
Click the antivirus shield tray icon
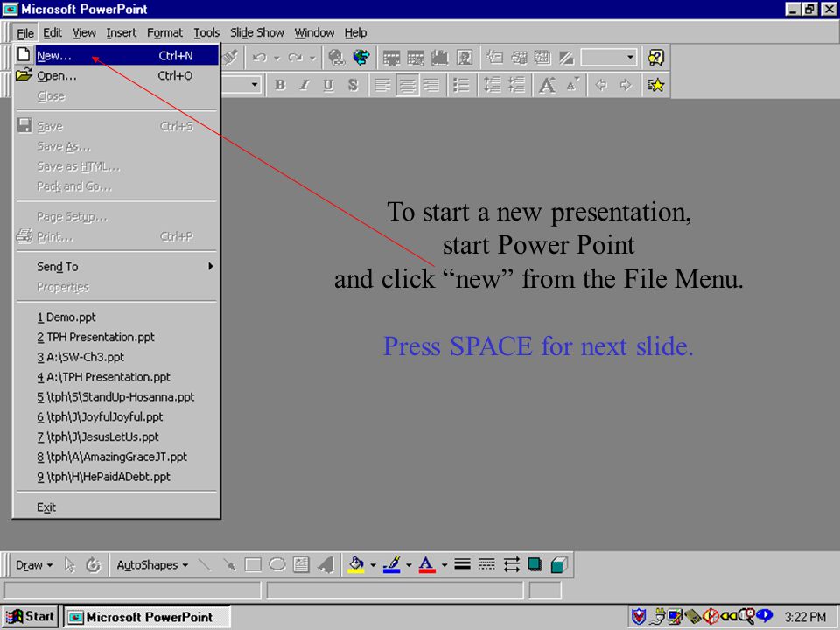tap(638, 617)
